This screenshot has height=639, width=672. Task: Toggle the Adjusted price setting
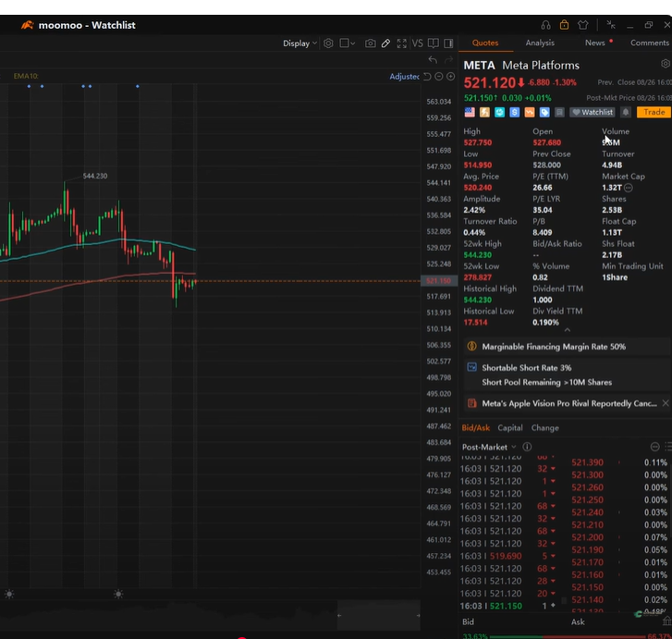tap(404, 77)
